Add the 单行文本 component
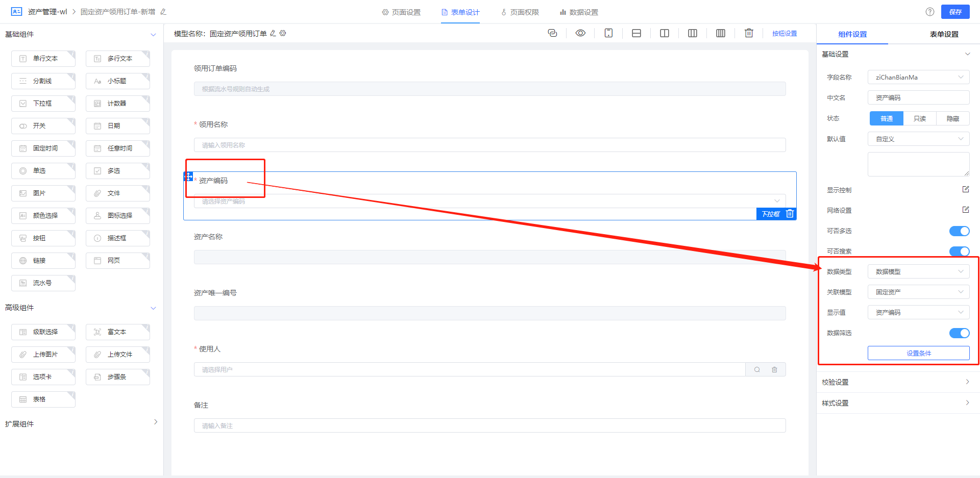 click(x=43, y=59)
